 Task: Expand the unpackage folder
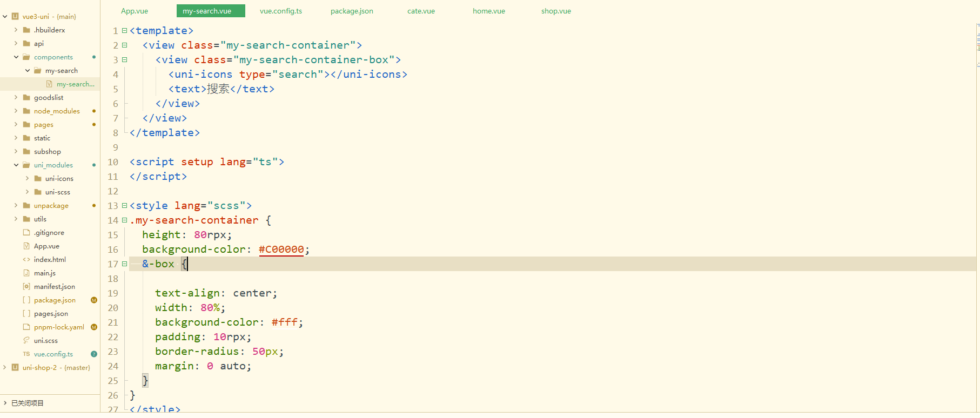click(x=16, y=206)
